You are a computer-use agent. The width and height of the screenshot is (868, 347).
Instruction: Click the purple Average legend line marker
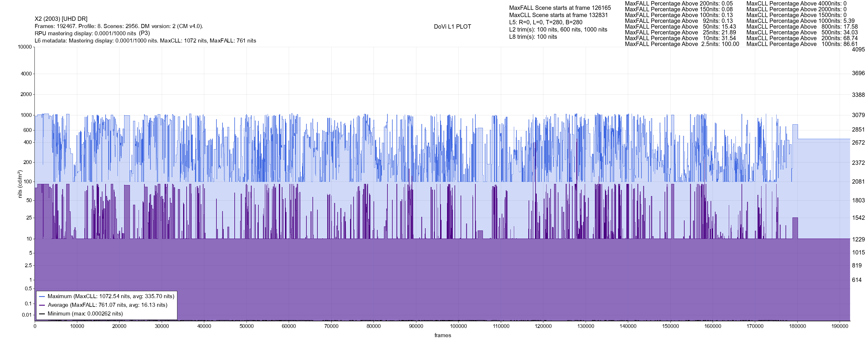pyautogui.click(x=42, y=305)
